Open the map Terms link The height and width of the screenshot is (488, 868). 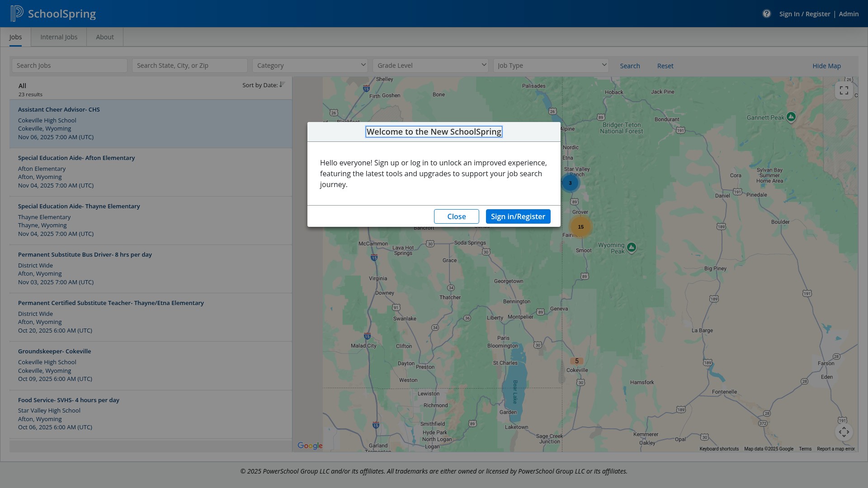click(x=805, y=449)
